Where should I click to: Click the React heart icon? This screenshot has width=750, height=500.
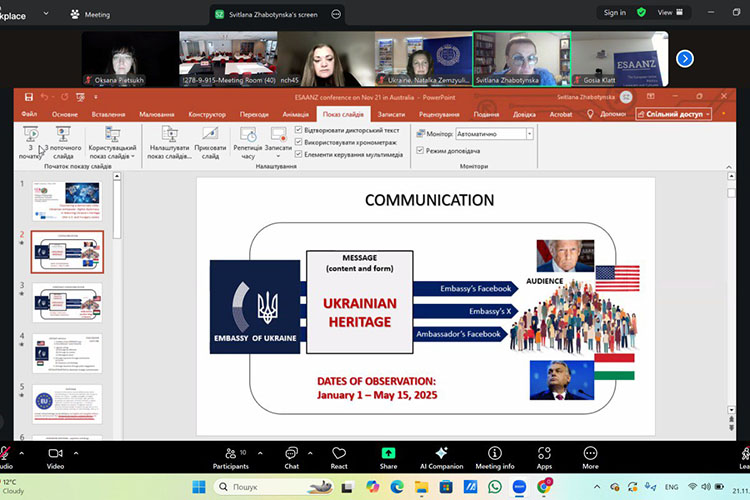click(x=339, y=455)
